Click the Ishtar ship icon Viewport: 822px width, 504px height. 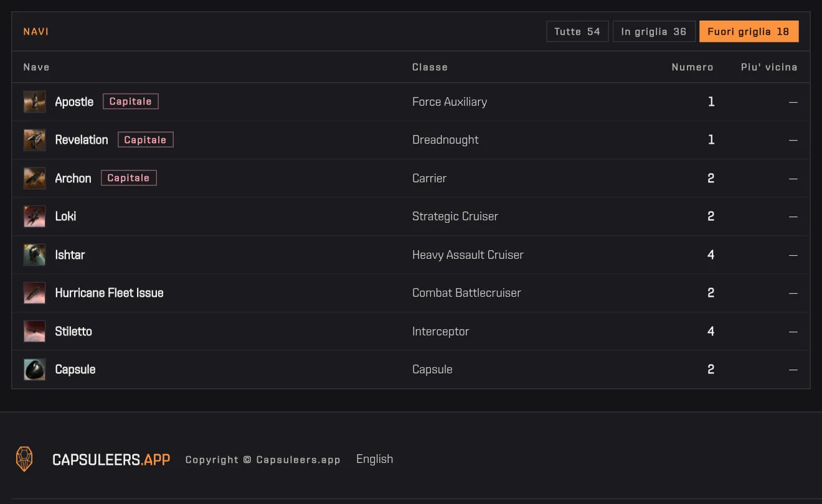(34, 254)
